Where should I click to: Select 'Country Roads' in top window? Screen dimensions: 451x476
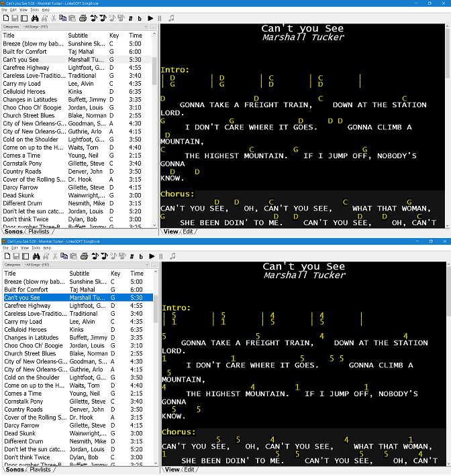(x=77, y=172)
